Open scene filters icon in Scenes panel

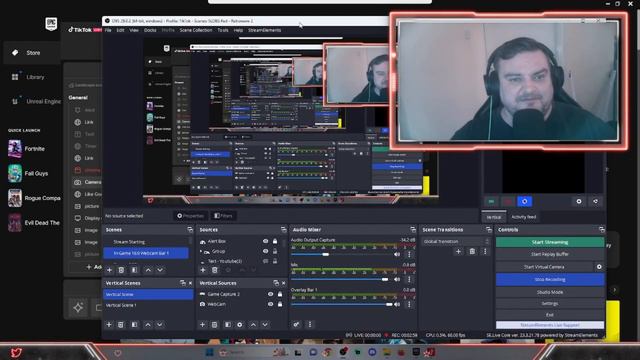click(x=134, y=270)
